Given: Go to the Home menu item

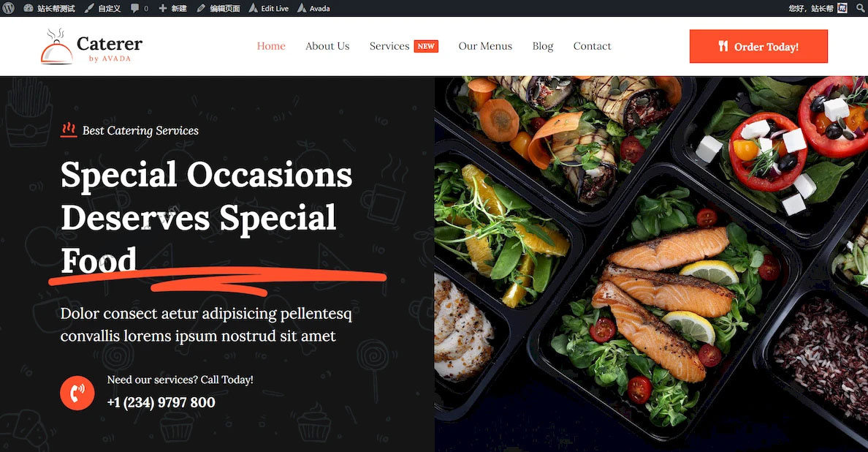Looking at the screenshot, I should [271, 46].
